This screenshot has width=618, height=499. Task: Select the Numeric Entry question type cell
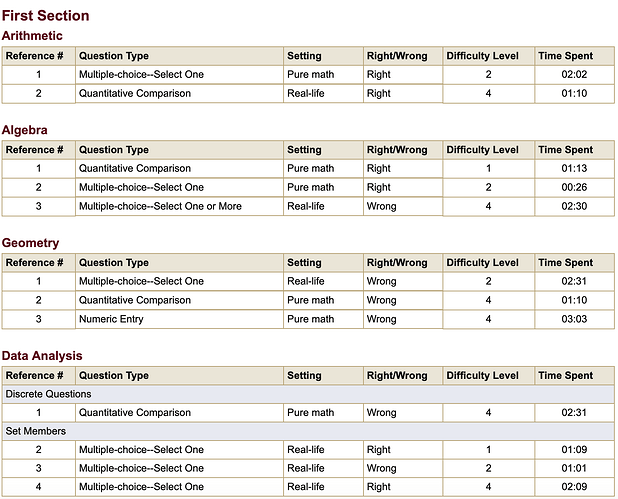tap(111, 319)
